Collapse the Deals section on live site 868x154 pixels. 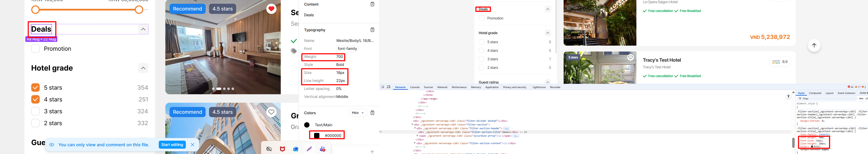coord(548,9)
